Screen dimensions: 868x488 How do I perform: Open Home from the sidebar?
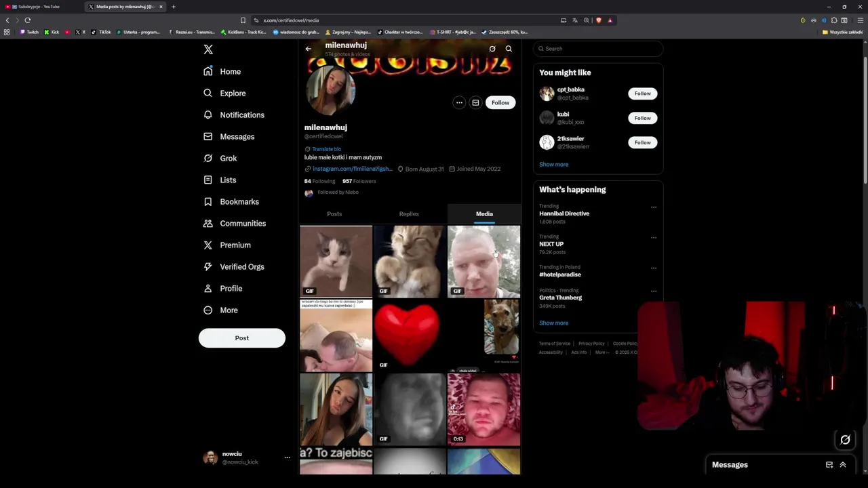point(222,71)
